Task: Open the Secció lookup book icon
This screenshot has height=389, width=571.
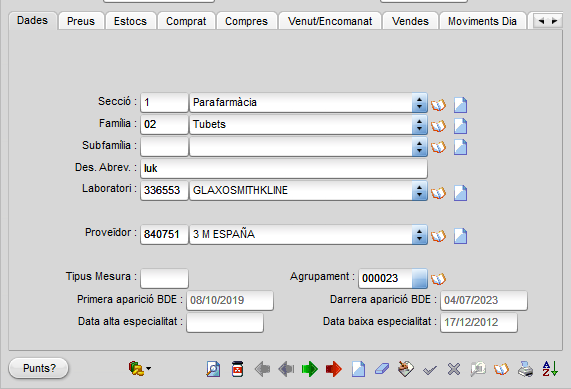Action: 438,105
